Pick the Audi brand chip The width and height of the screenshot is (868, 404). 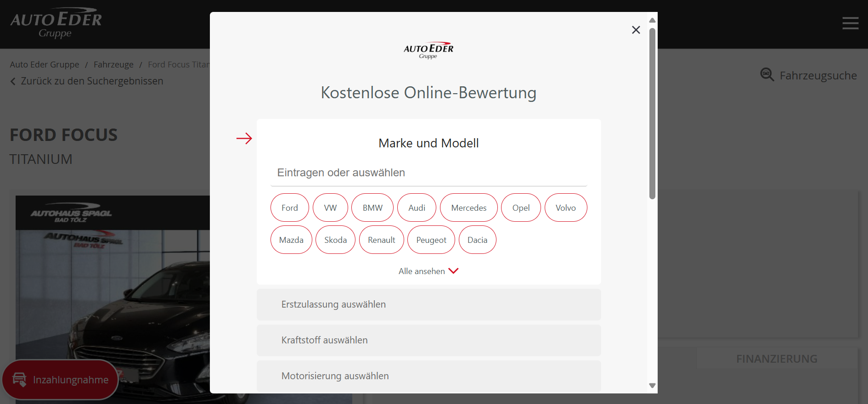(417, 208)
